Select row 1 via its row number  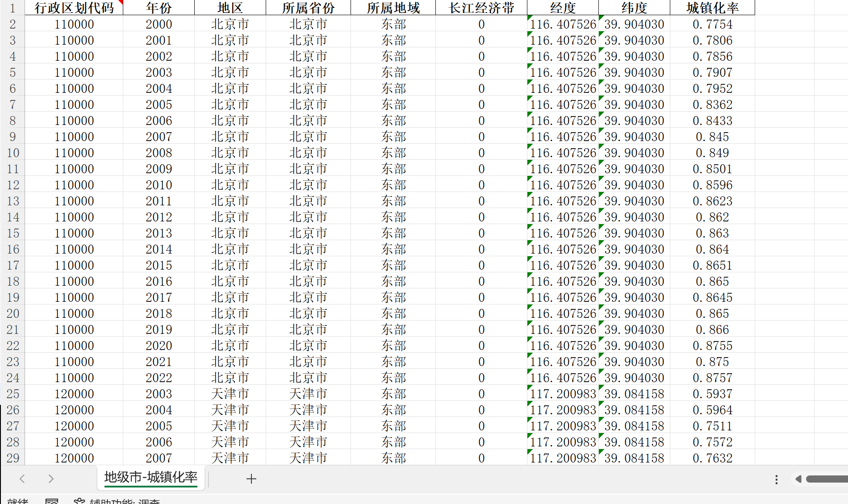13,8
